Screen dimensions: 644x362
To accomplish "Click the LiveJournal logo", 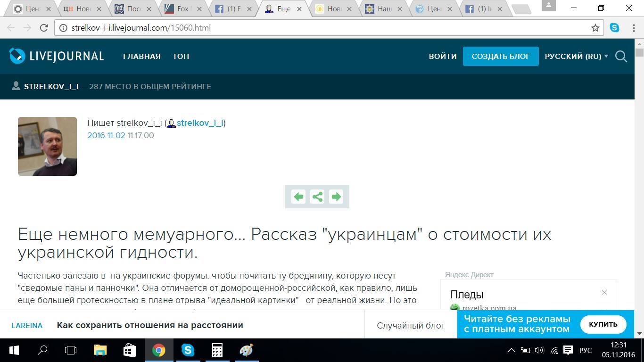I will tap(57, 56).
